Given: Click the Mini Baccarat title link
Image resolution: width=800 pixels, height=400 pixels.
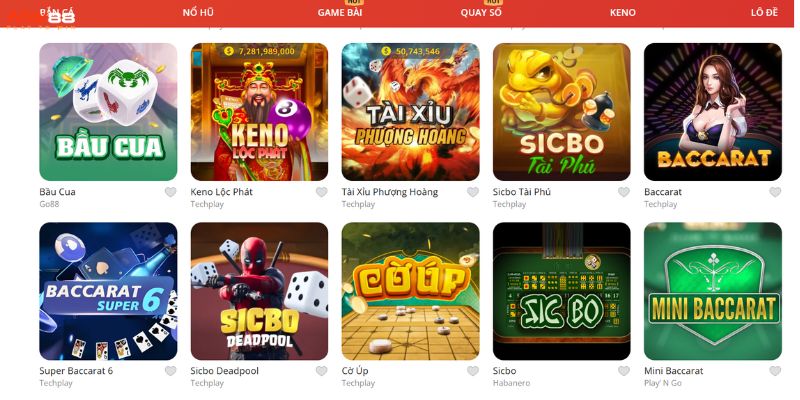Looking at the screenshot, I should (673, 371).
